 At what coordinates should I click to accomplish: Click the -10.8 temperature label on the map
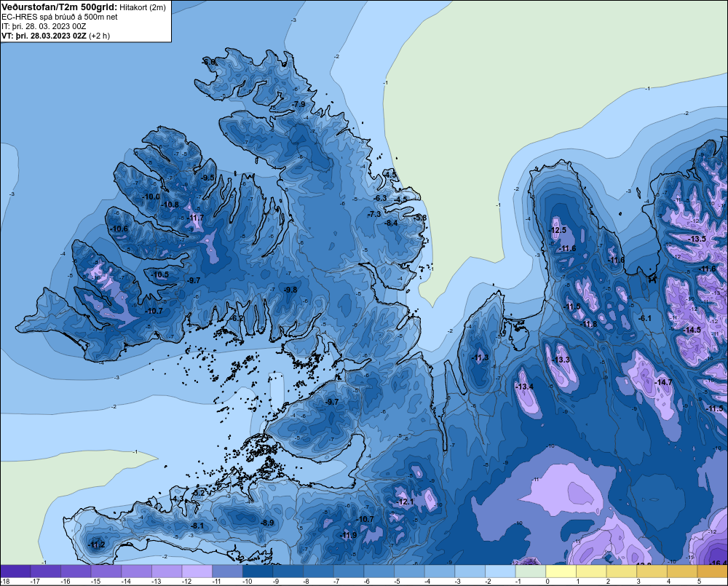click(x=170, y=205)
